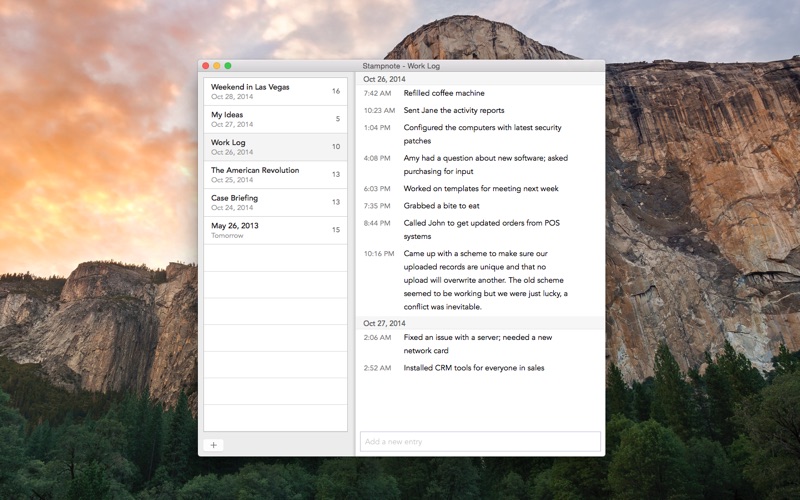Select the Installed CRM tools entry
The image size is (800, 500).
473,368
